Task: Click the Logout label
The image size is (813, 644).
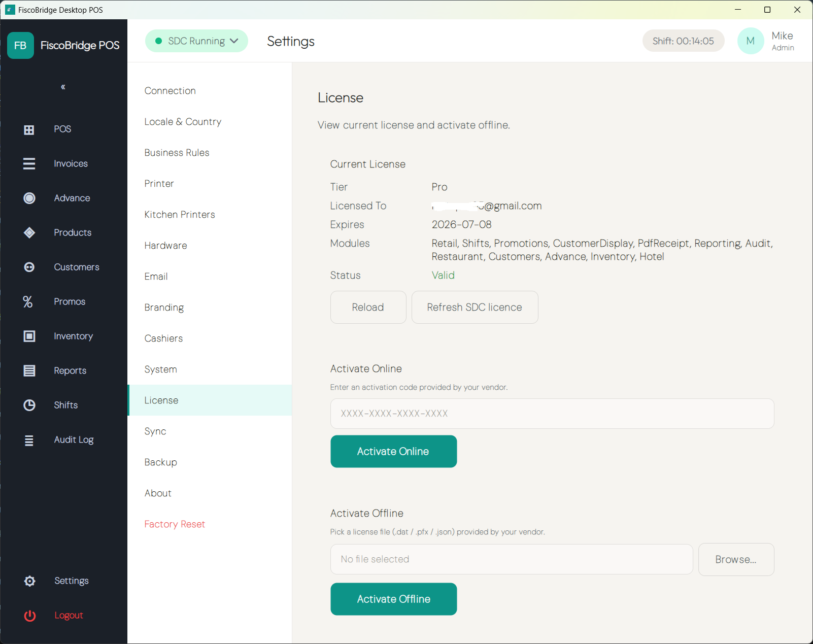Action: coord(69,615)
